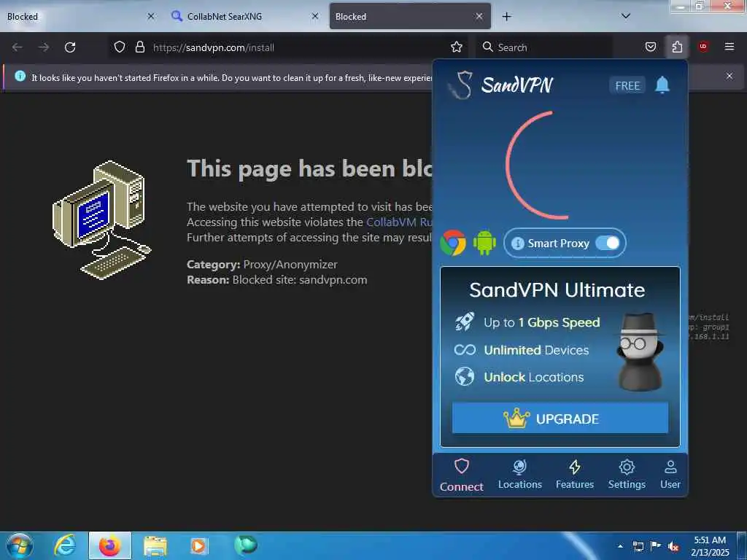Open Windows Explorer from taskbar
The height and width of the screenshot is (560, 747).
(x=155, y=545)
